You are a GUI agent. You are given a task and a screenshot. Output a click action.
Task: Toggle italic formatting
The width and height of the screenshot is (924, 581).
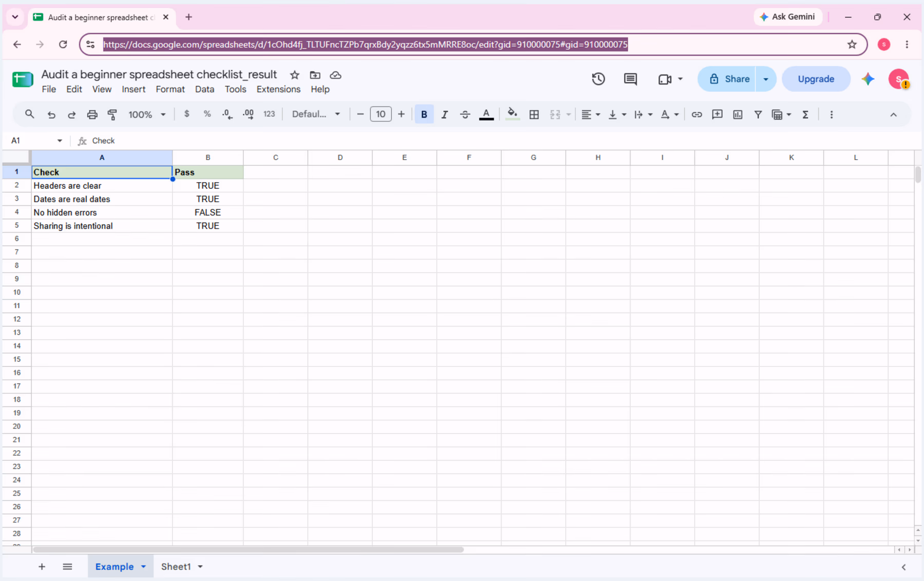click(445, 114)
